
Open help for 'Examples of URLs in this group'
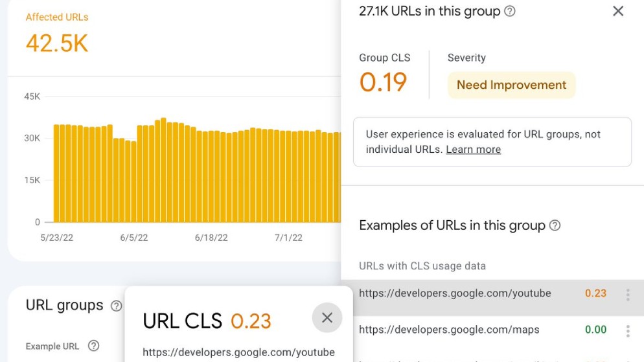(x=555, y=225)
